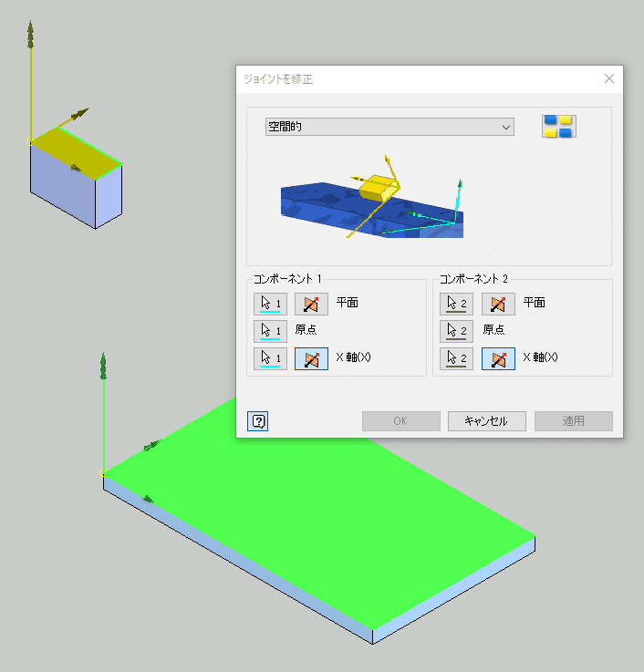Click the コンポーネント 2 group label
This screenshot has width=644, height=672.
(x=473, y=279)
